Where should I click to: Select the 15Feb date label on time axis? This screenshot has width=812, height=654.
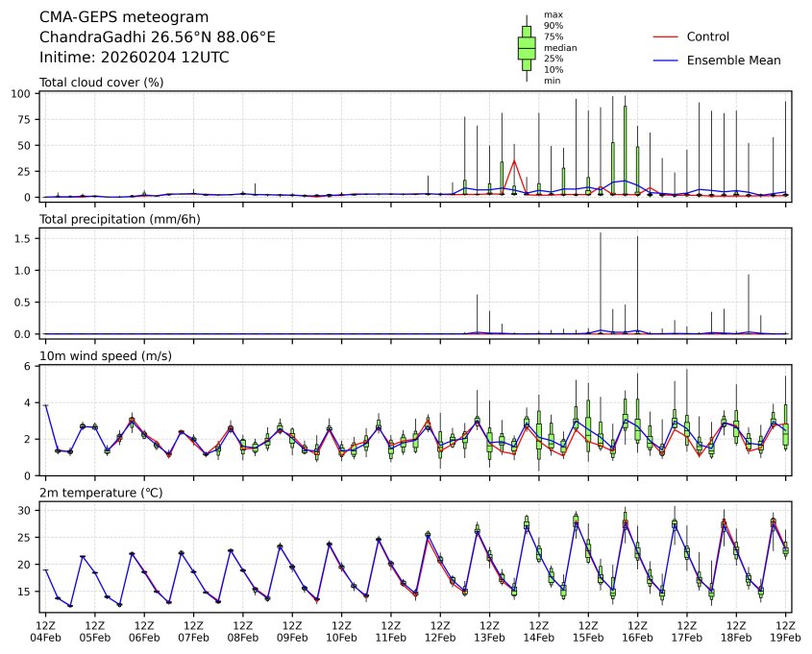tap(588, 637)
